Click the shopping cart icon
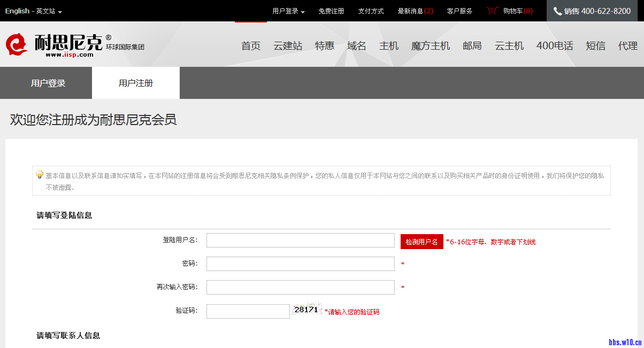 coord(492,11)
